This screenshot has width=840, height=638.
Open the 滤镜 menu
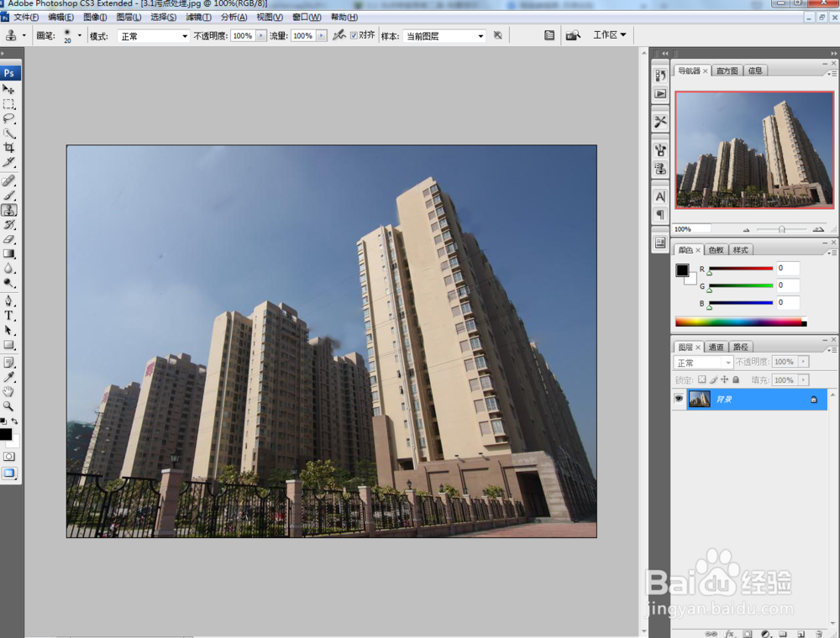click(x=199, y=17)
